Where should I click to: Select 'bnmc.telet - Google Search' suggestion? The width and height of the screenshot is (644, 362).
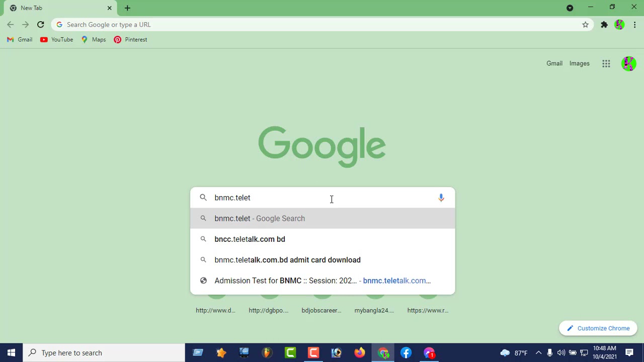coord(323,218)
